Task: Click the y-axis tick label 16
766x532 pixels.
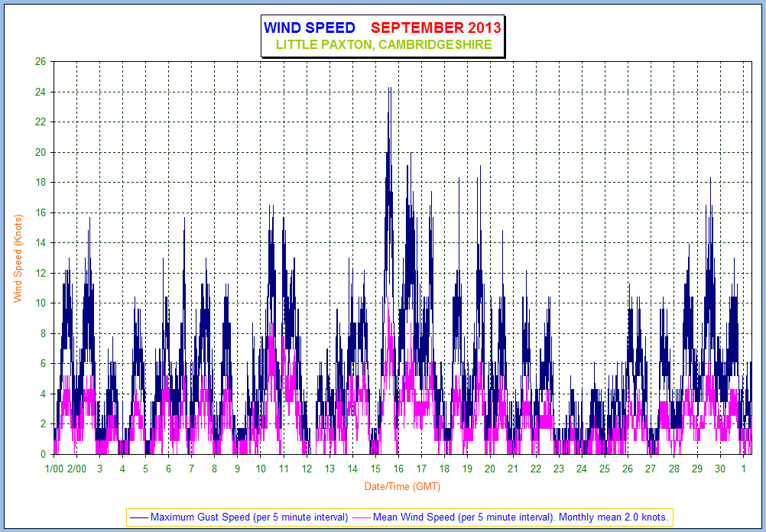Action: 40,212
